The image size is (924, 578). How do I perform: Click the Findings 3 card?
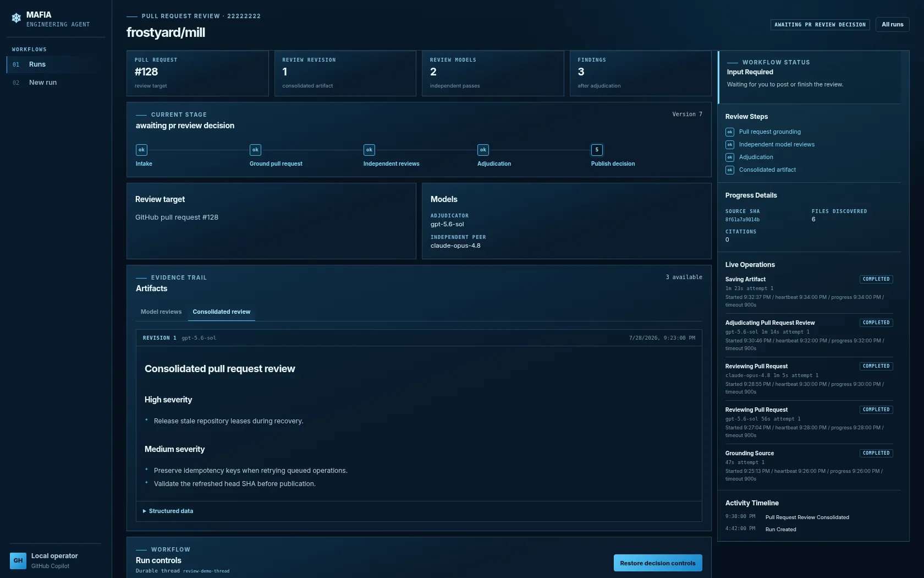(x=640, y=73)
